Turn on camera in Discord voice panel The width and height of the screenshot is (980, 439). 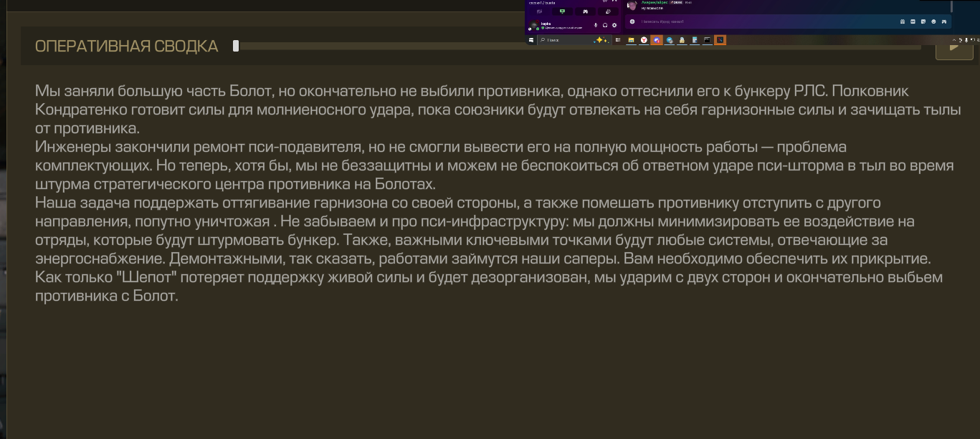point(539,11)
